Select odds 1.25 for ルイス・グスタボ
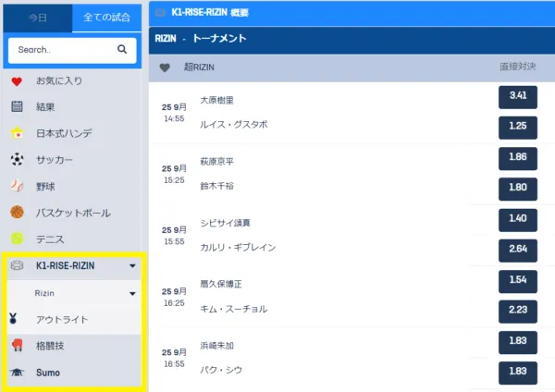Screen dimensions: 555x392 click(518, 126)
